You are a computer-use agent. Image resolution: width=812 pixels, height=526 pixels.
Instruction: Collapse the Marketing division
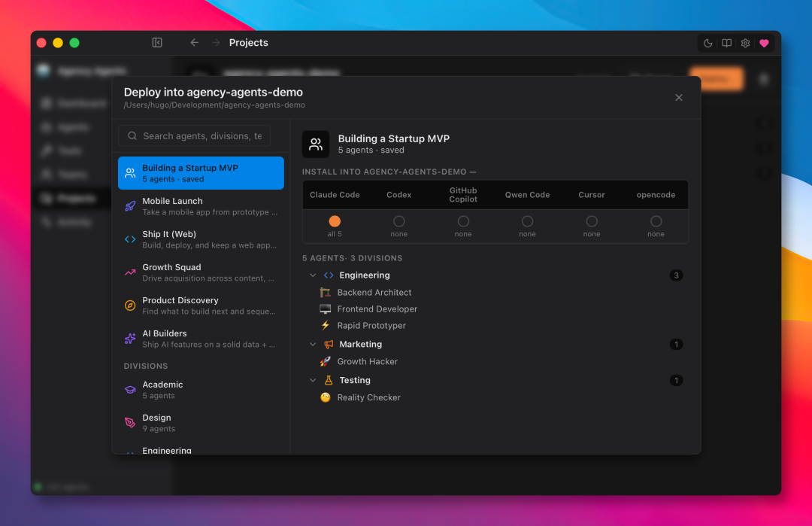pos(313,344)
